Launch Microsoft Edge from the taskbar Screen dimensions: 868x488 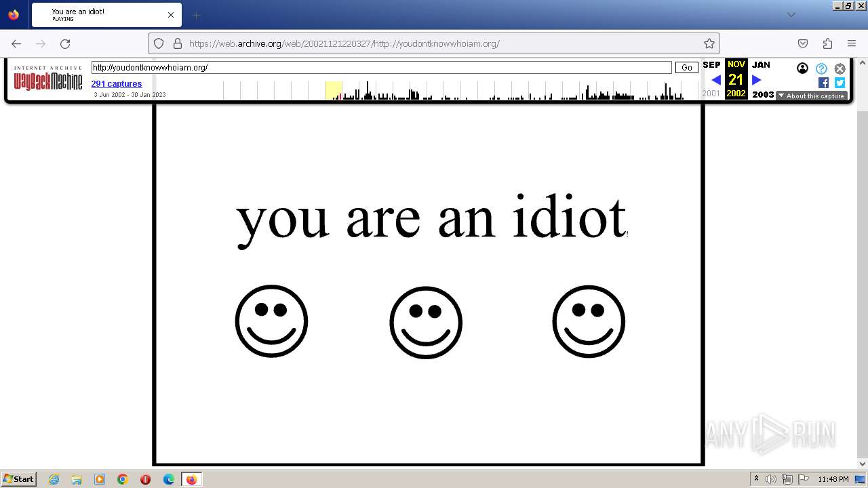click(169, 479)
